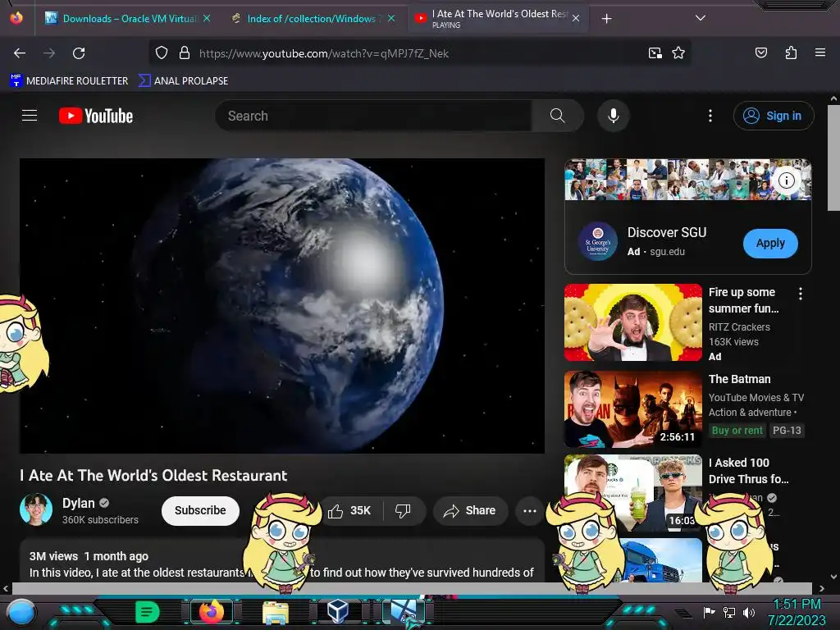Toggle picture-in-picture icon in address bar

(x=655, y=53)
